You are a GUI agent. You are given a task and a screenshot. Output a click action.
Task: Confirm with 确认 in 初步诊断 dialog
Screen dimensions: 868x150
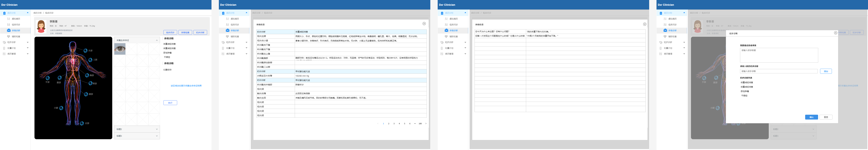coord(811,117)
